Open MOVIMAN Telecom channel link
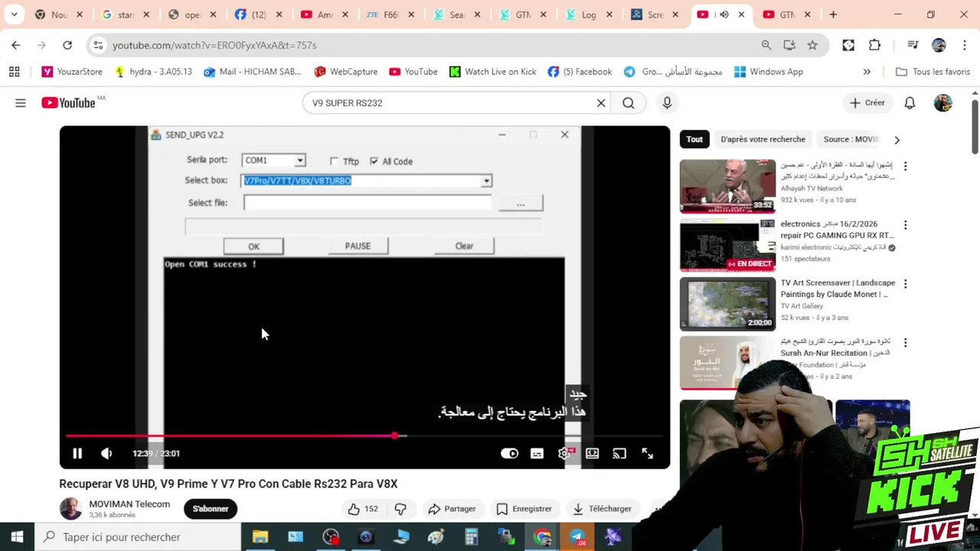This screenshot has height=551, width=980. [x=129, y=504]
